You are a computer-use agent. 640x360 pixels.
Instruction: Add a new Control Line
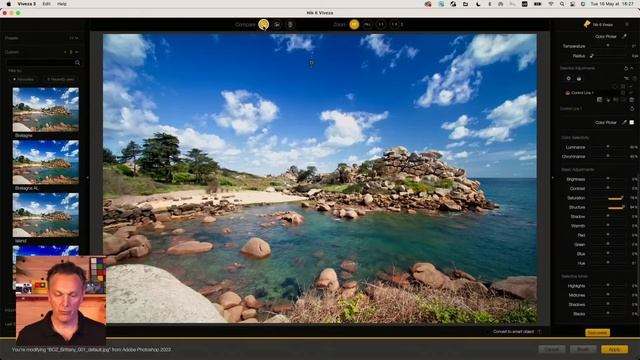click(x=579, y=78)
